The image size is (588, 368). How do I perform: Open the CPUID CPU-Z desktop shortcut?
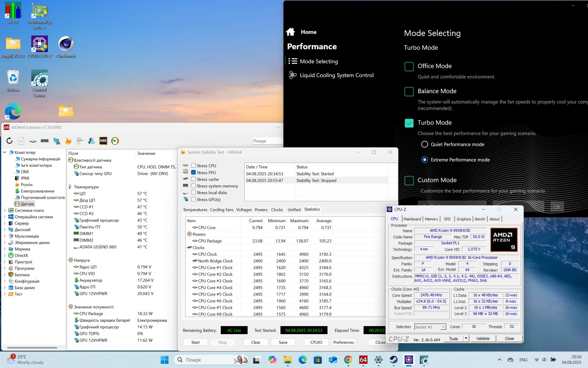39,47
